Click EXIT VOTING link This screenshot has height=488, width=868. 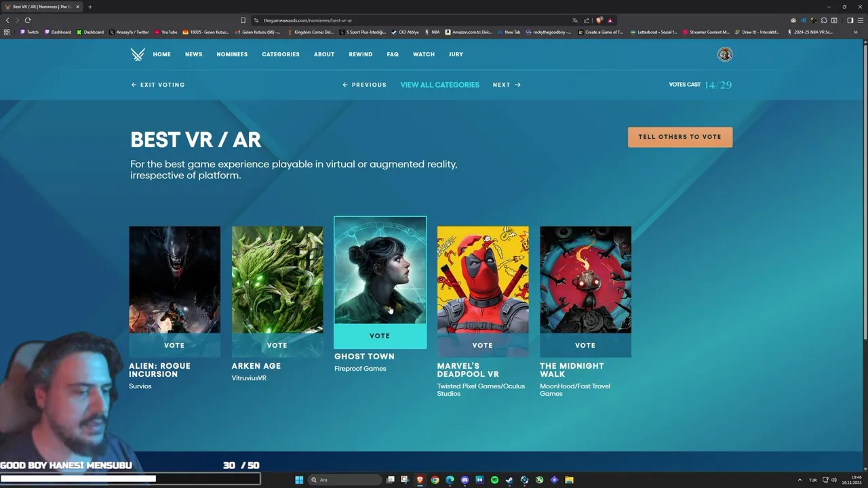click(158, 85)
